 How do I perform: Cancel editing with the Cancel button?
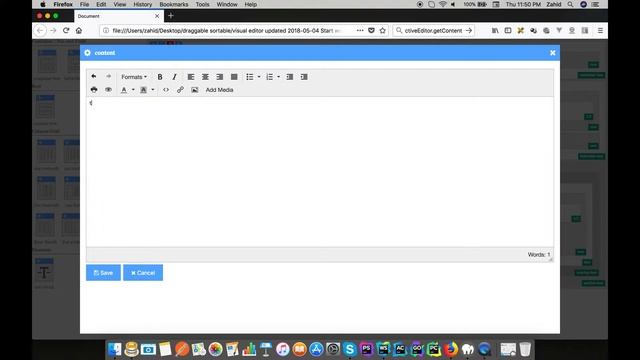tap(143, 273)
